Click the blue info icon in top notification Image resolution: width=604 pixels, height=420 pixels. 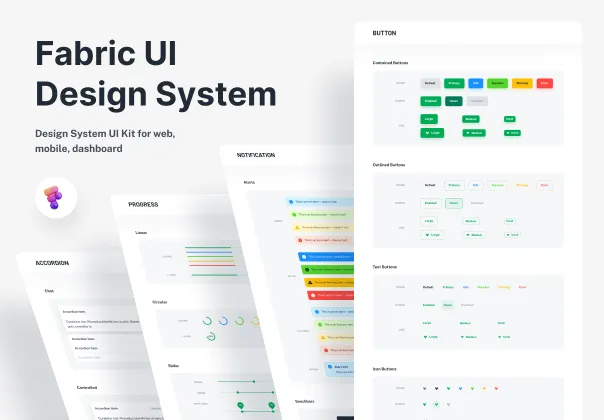point(291,202)
